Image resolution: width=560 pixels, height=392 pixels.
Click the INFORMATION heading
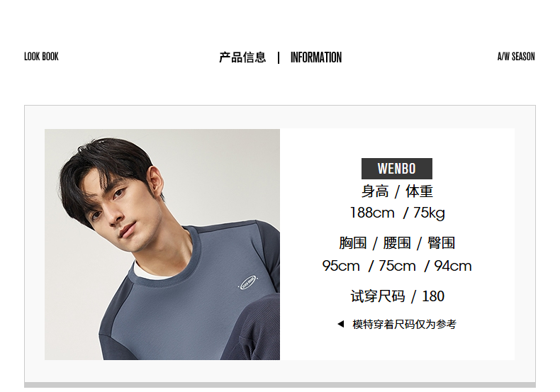point(316,57)
